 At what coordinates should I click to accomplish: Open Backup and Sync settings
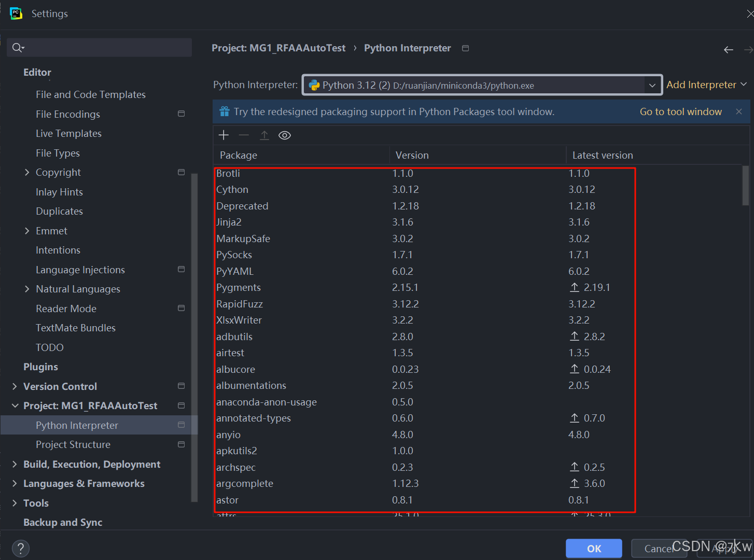pos(63,522)
